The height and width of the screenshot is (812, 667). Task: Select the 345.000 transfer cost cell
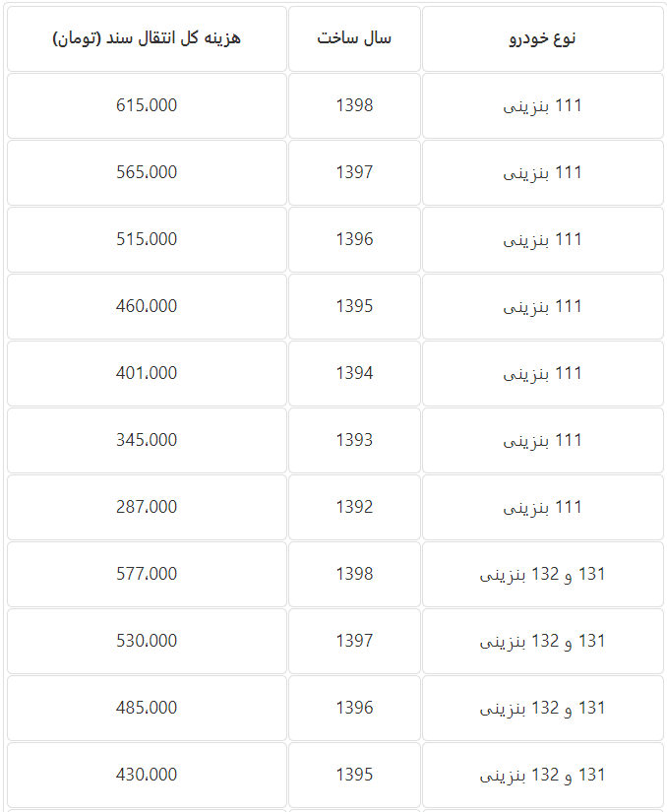[147, 440]
